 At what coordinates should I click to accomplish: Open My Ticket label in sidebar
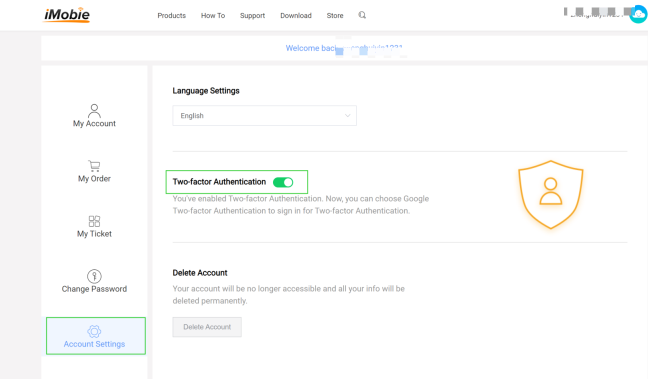[x=94, y=234]
